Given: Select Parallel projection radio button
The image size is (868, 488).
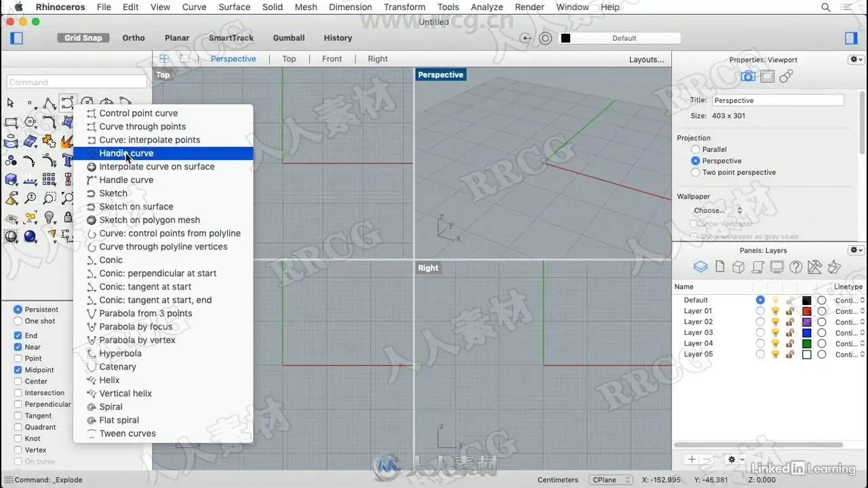Looking at the screenshot, I should tap(695, 149).
